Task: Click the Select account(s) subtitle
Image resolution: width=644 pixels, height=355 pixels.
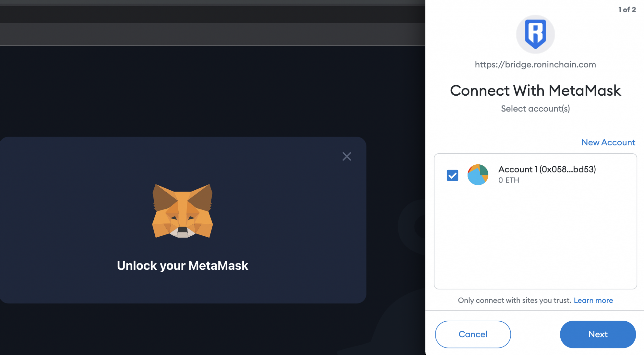Action: pos(535,109)
